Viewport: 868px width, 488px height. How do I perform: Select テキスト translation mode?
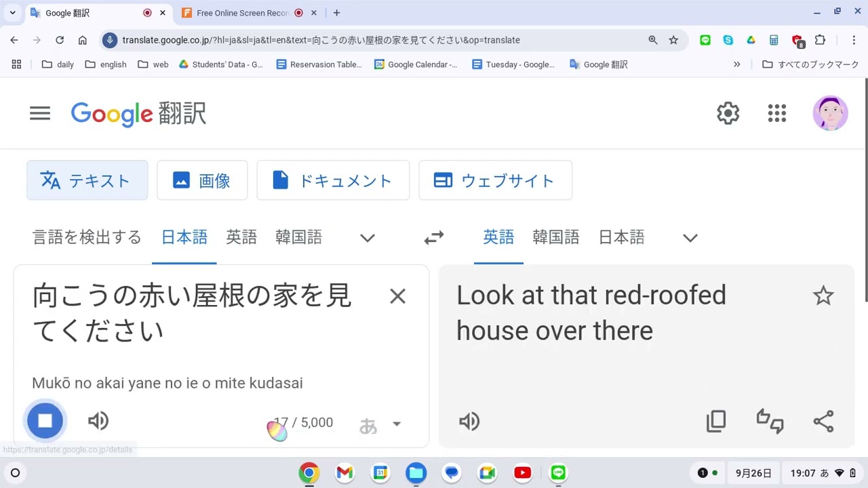[87, 180]
